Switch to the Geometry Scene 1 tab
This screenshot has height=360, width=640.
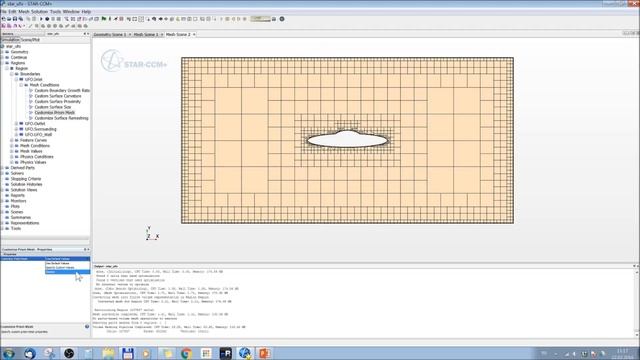click(x=110, y=34)
